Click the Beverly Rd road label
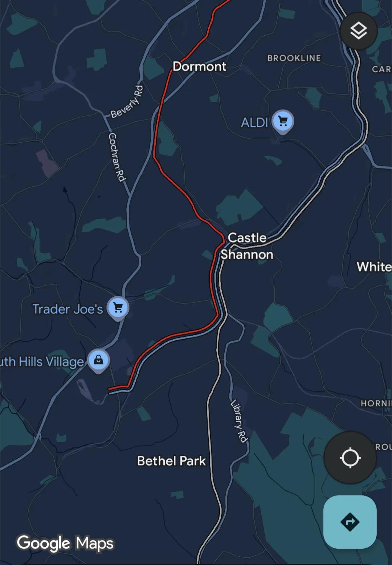The height and width of the screenshot is (565, 392). (127, 102)
